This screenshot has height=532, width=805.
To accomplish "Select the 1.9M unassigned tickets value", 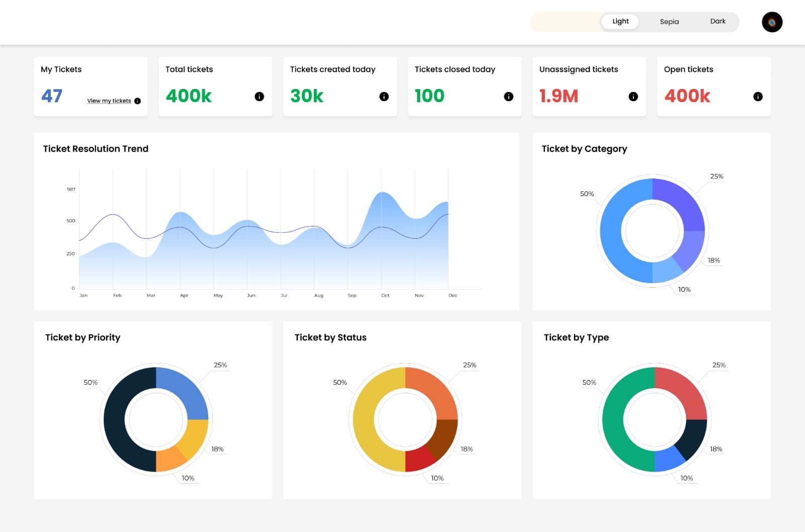I will pos(559,96).
